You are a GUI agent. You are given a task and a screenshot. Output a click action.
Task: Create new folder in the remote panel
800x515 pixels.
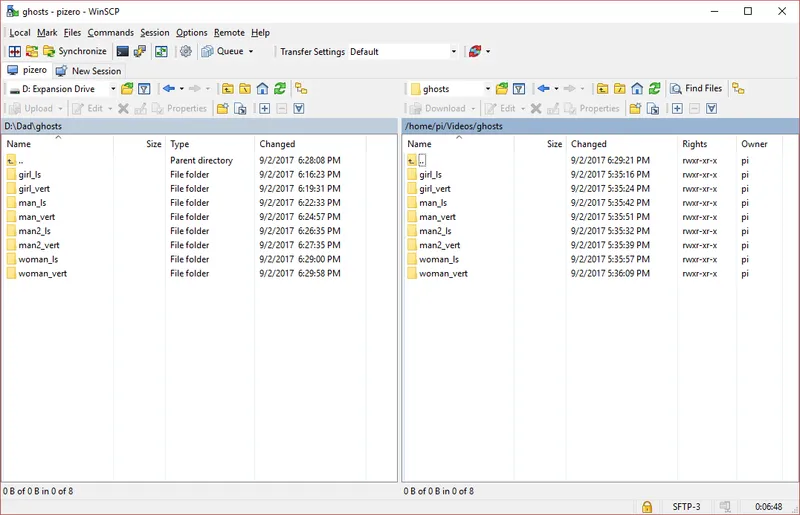pos(636,109)
